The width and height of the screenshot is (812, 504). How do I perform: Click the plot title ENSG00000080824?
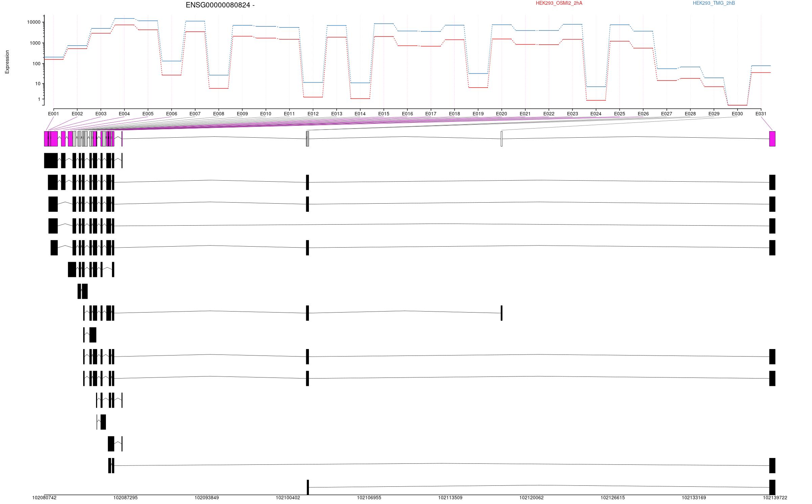(x=218, y=5)
